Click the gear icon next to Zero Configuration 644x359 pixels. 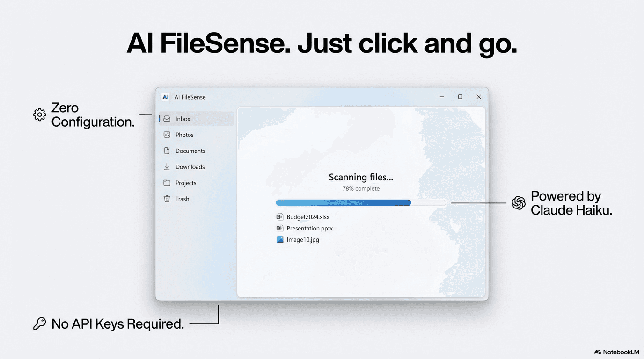coord(39,114)
